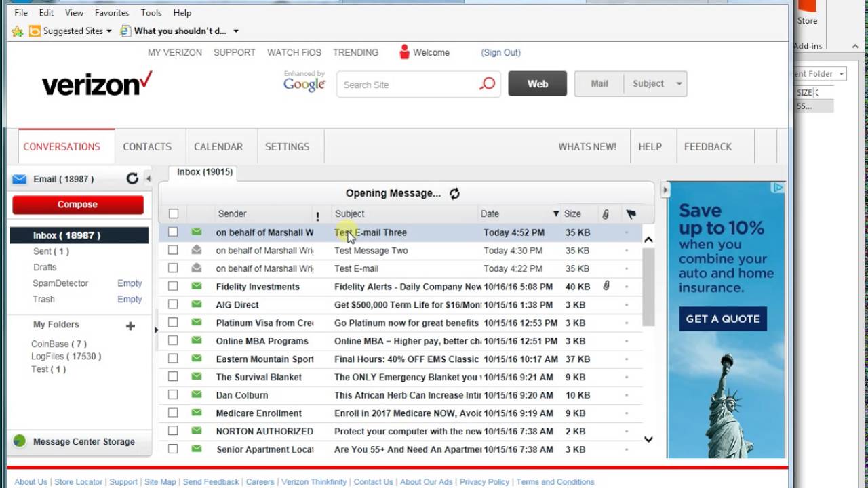Click the Sign Out link
The height and width of the screenshot is (488, 868).
(x=501, y=52)
